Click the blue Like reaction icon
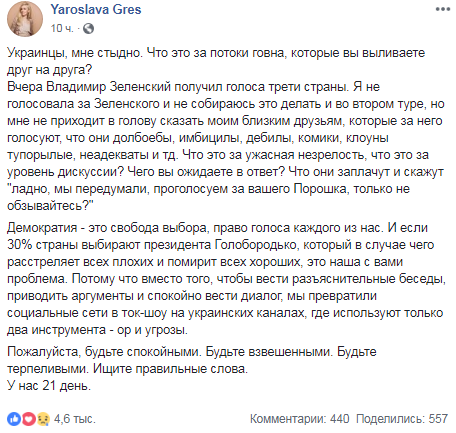The image size is (456, 433). click(14, 419)
